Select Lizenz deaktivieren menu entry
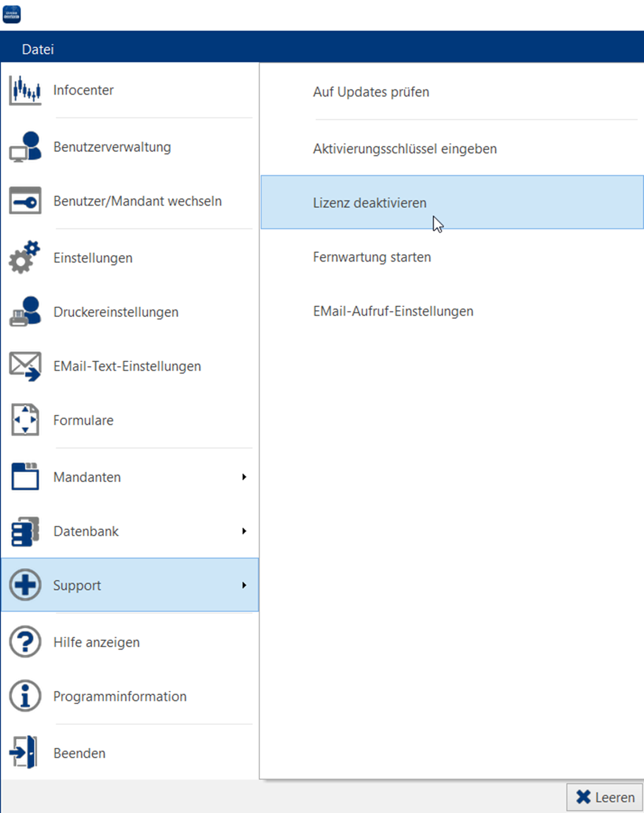The width and height of the screenshot is (644, 813). pyautogui.click(x=370, y=203)
